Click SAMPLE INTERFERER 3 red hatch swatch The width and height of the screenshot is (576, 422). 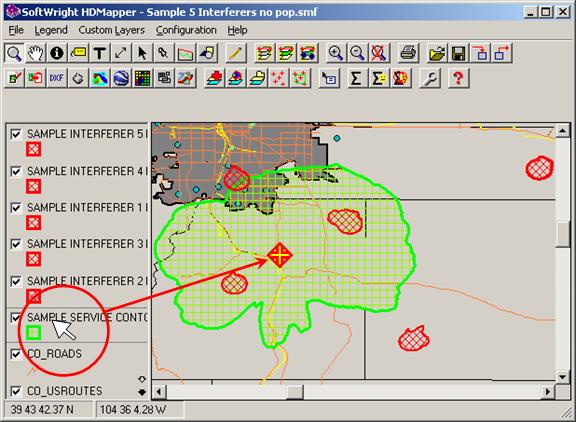[33, 259]
